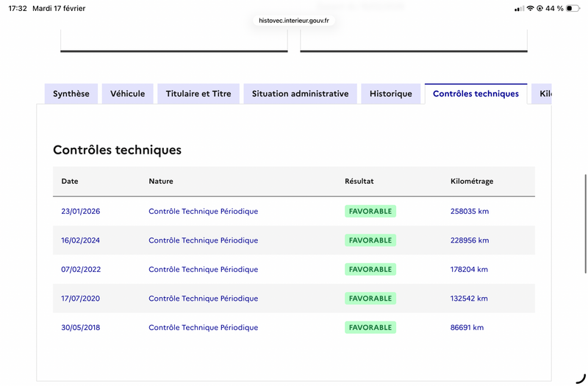Click the Kilométrage column header

pyautogui.click(x=472, y=182)
